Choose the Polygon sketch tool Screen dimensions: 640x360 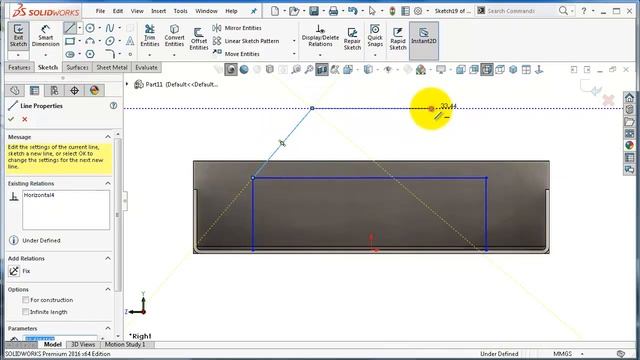pyautogui.click(x=90, y=54)
